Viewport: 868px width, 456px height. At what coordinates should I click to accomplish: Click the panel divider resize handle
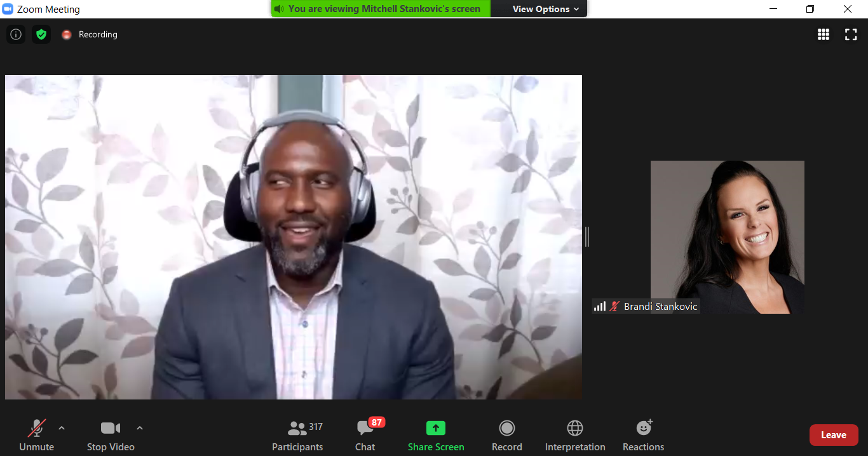[587, 236]
